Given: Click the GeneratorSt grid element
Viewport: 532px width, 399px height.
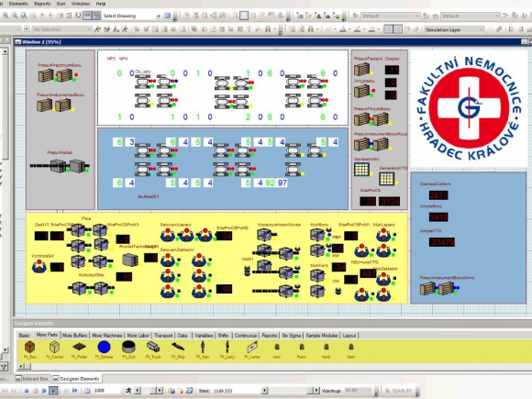Looking at the screenshot, I should coord(361,170).
